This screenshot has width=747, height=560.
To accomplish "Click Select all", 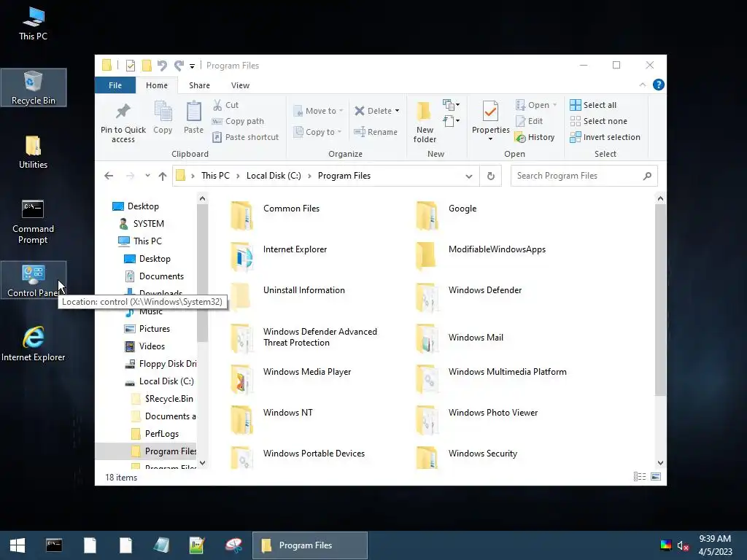I will (x=593, y=105).
